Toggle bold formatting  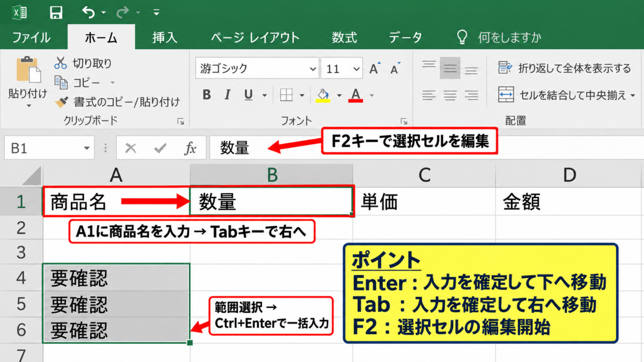[x=206, y=95]
